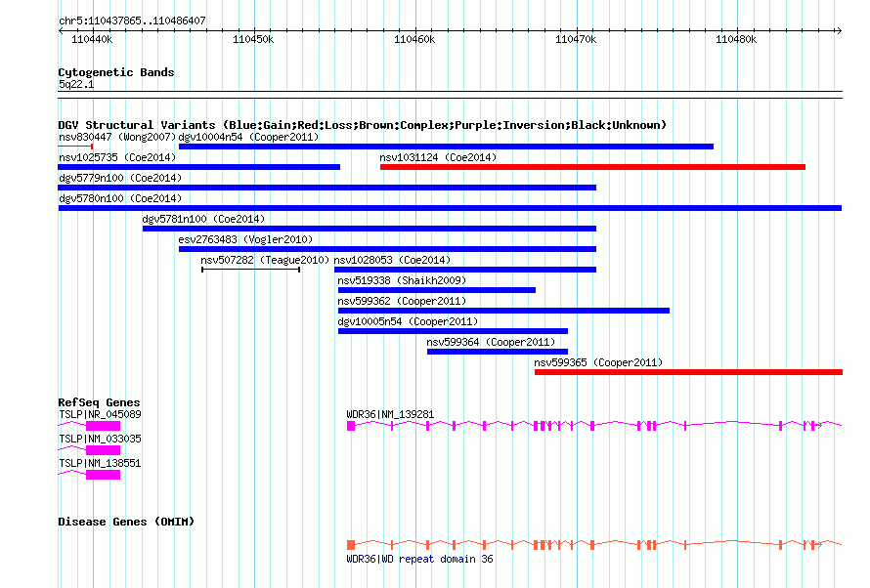
Task: Click the TSLP|NM_138551 transcript label
Action: [x=100, y=463]
